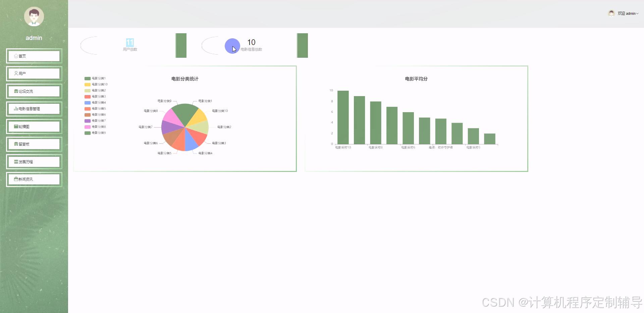Click the purple legend swatch for 电影分类7
644x313 pixels.
tap(88, 121)
